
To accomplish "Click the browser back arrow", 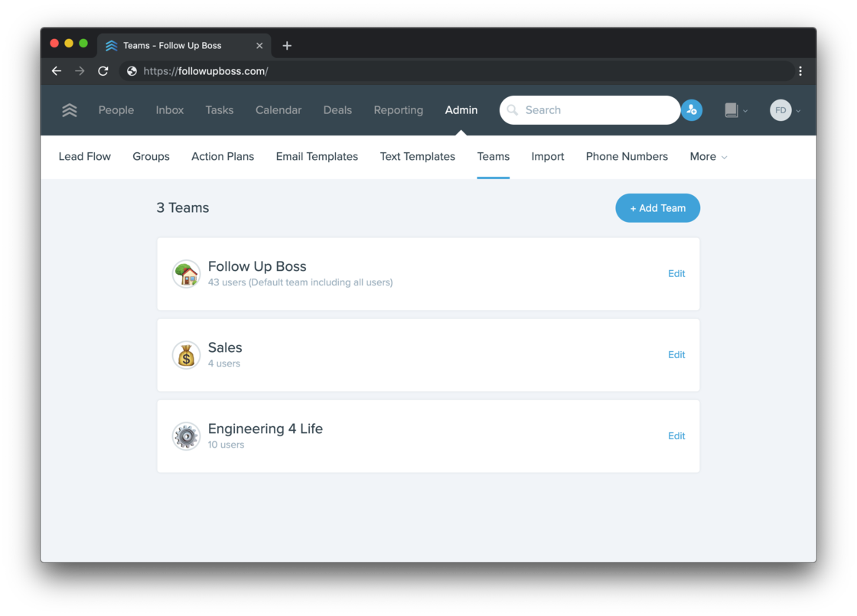I will [57, 71].
